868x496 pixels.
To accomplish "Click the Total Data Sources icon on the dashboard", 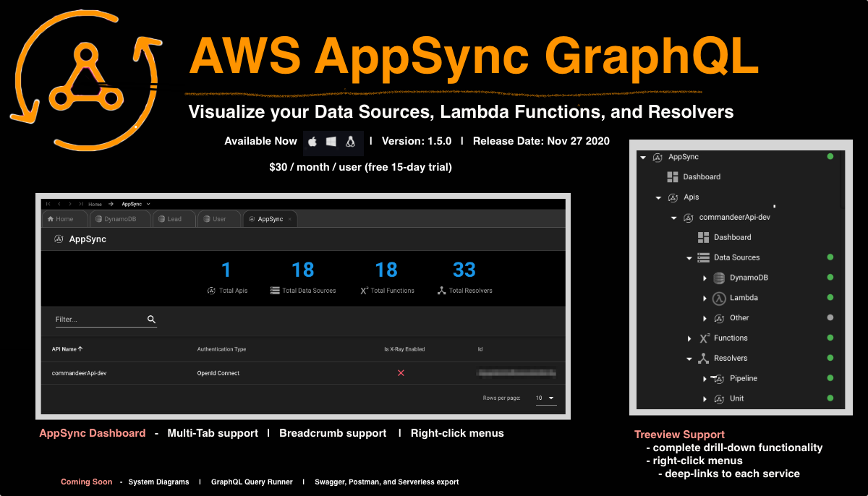I will tap(275, 291).
